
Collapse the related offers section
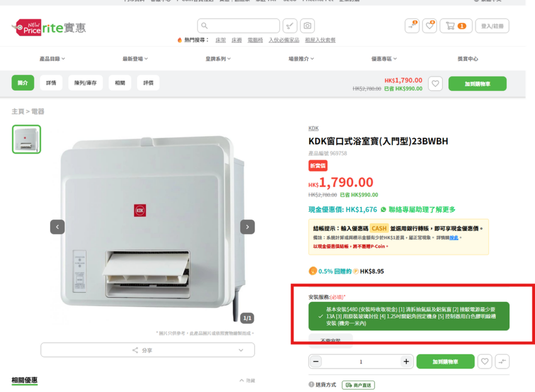[247, 381]
